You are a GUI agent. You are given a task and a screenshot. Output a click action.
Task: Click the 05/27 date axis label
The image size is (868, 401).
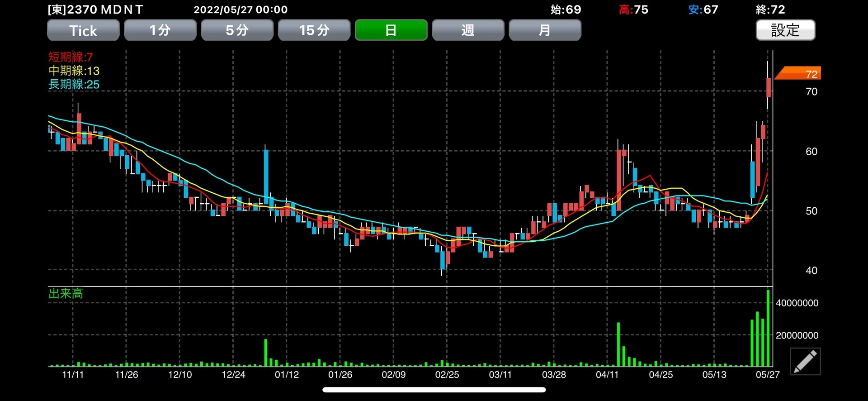pos(768,375)
